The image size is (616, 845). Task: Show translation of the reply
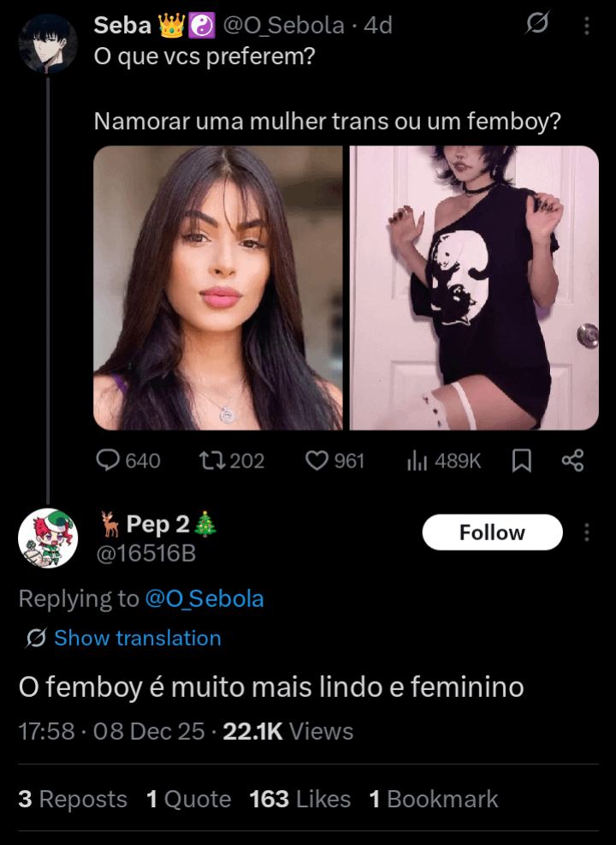point(137,638)
